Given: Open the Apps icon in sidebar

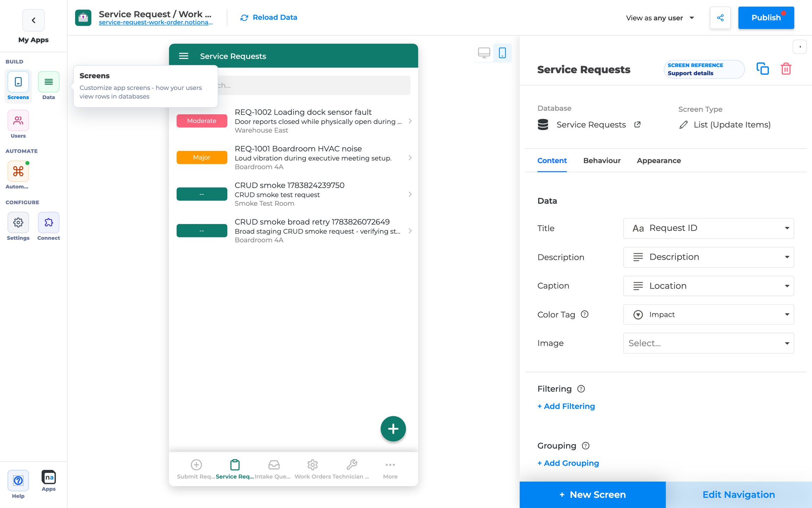Looking at the screenshot, I should coord(49,477).
